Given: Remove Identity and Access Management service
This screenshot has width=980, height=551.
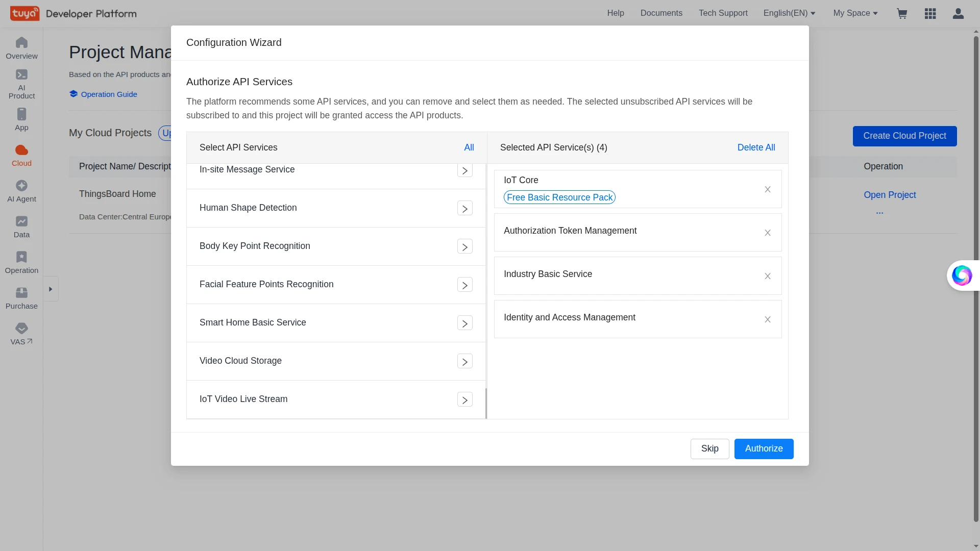Looking at the screenshot, I should click(767, 319).
